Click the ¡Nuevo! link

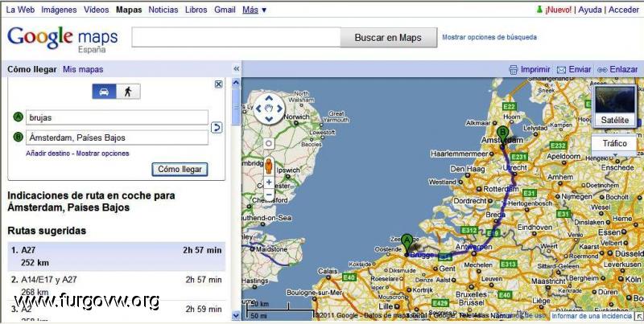[558, 10]
